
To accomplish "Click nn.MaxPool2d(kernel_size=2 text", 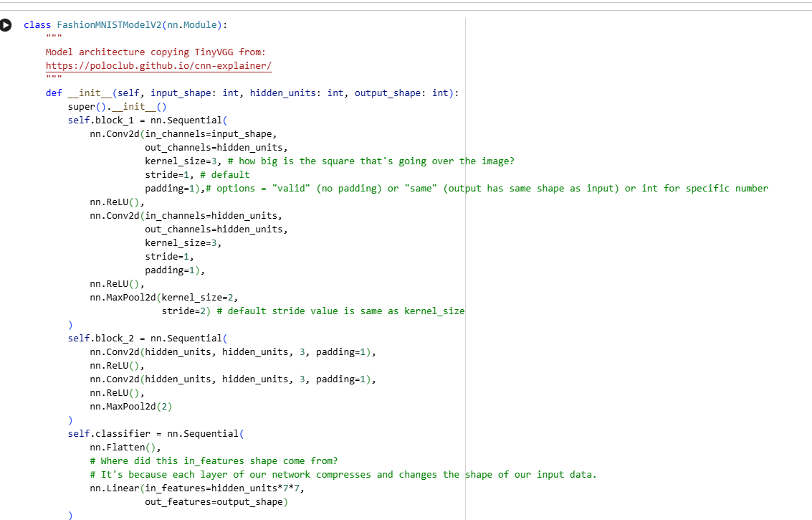I will pyautogui.click(x=163, y=298).
